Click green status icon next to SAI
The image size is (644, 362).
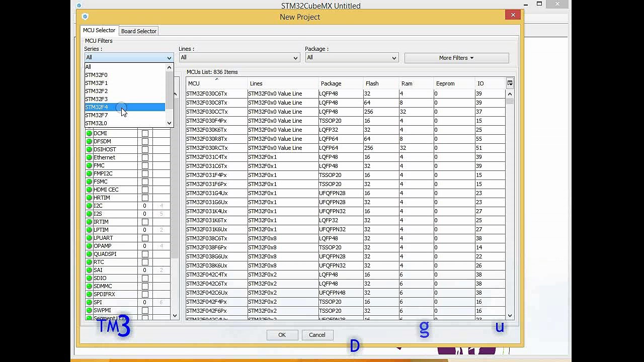(x=89, y=270)
